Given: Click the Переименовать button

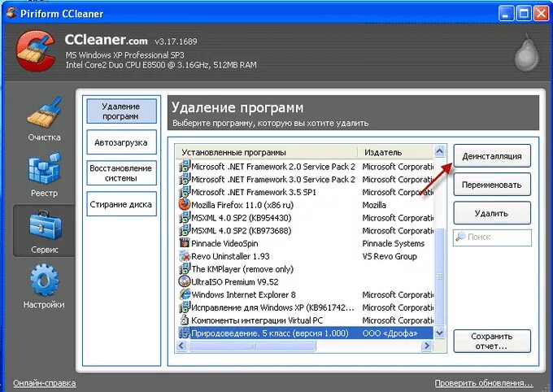Looking at the screenshot, I should click(492, 185).
